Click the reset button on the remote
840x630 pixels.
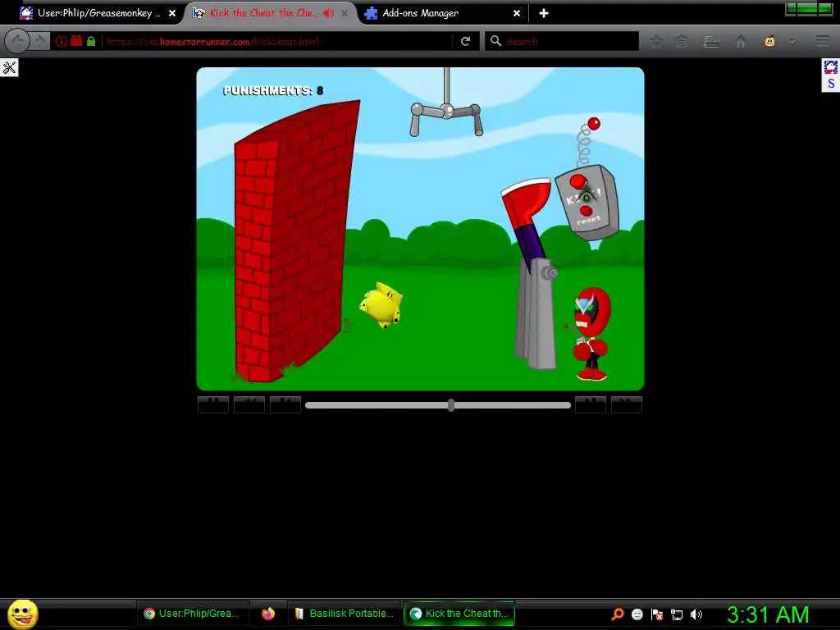click(x=586, y=212)
